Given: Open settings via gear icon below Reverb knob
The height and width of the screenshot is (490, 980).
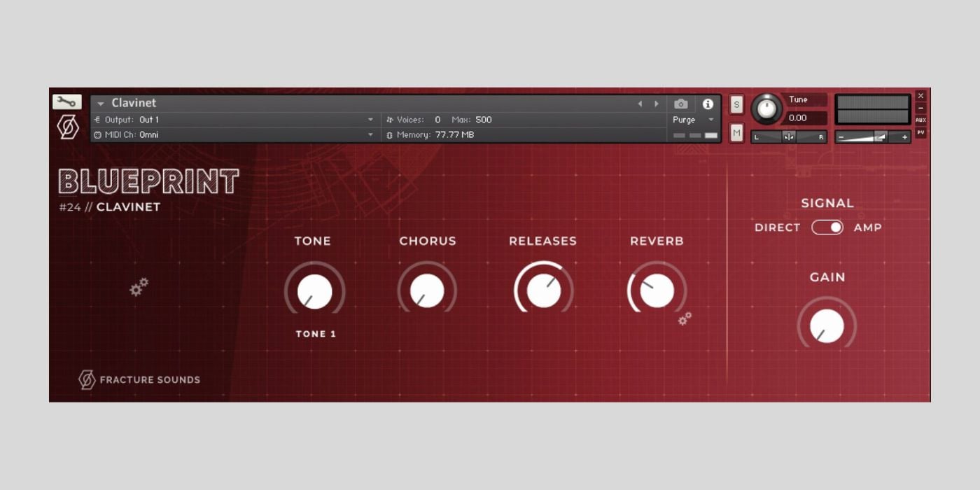Looking at the screenshot, I should pyautogui.click(x=685, y=319).
